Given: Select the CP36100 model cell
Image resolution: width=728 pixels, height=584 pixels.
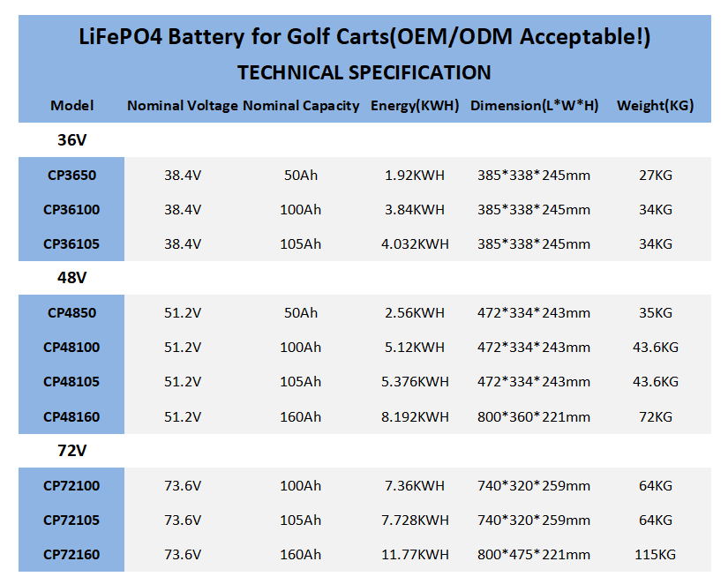Looking at the screenshot, I should tap(71, 210).
